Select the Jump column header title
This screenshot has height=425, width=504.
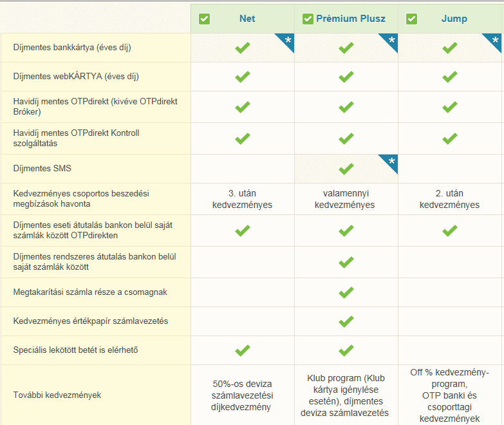(454, 19)
